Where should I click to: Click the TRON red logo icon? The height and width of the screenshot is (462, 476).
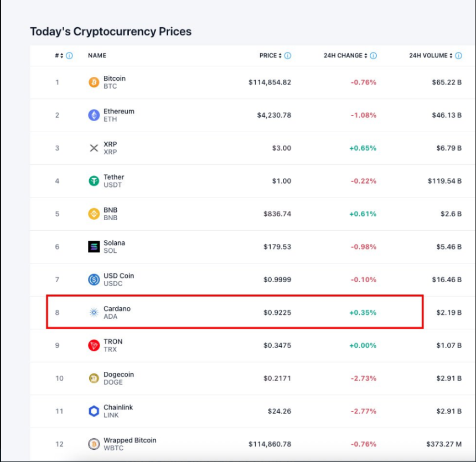(x=94, y=345)
